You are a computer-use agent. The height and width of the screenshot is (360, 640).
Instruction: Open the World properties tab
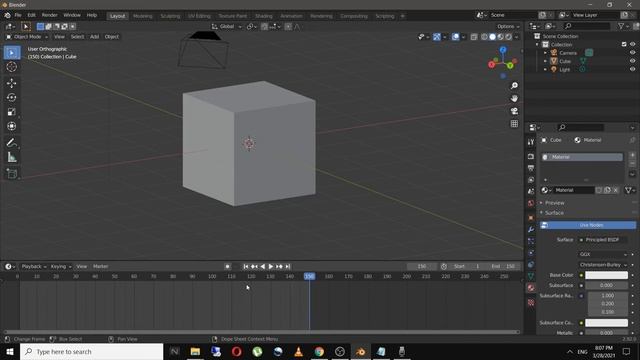click(531, 203)
